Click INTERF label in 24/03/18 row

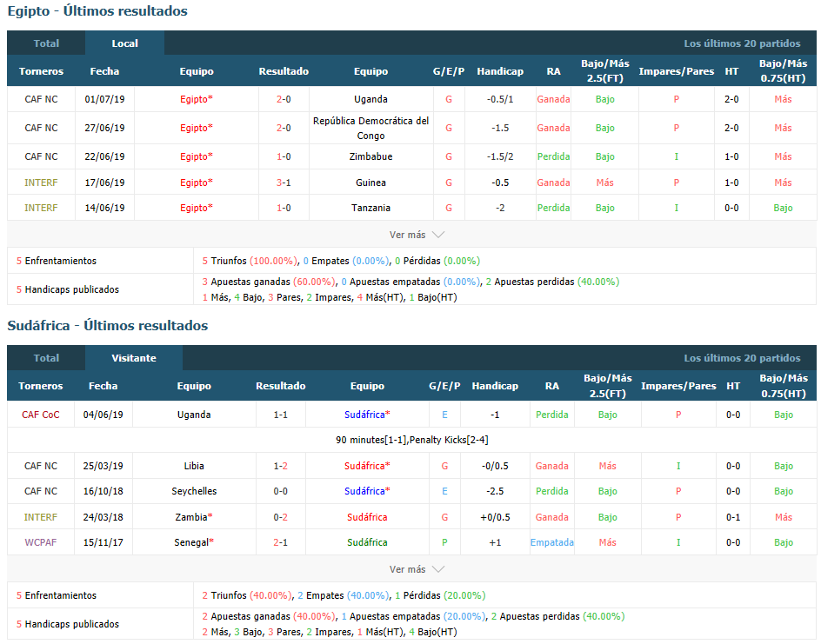[x=41, y=517]
